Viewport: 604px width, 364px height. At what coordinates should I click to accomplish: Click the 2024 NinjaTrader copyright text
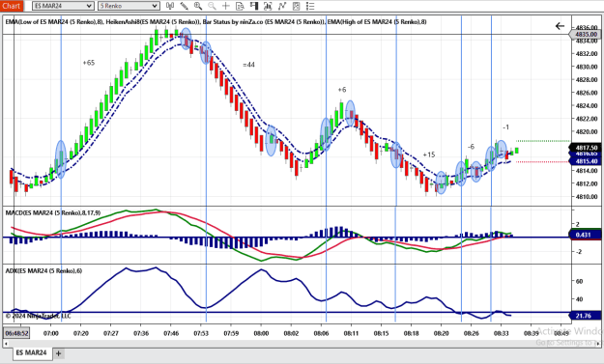pos(38,316)
